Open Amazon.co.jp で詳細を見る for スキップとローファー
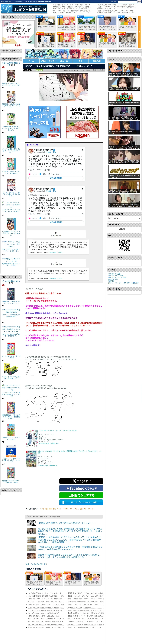 coord(49,443)
